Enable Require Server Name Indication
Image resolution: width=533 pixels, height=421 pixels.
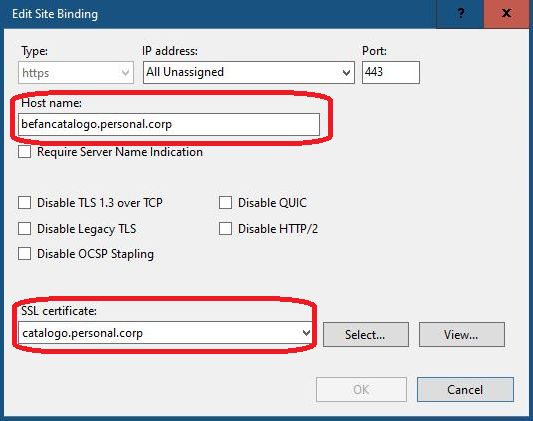click(24, 152)
